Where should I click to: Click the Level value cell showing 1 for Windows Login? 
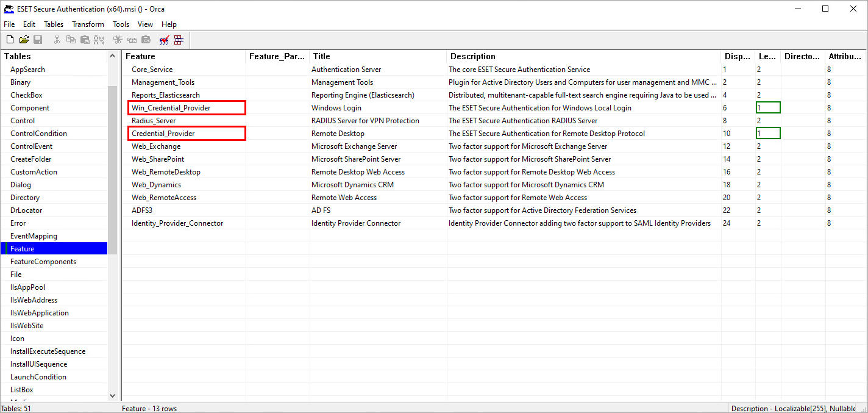tap(768, 107)
